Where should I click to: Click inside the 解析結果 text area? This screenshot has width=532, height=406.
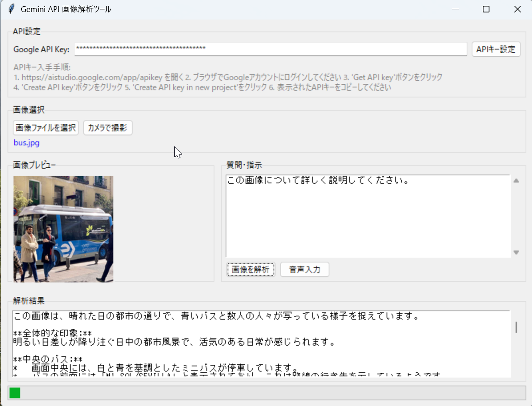click(x=262, y=344)
